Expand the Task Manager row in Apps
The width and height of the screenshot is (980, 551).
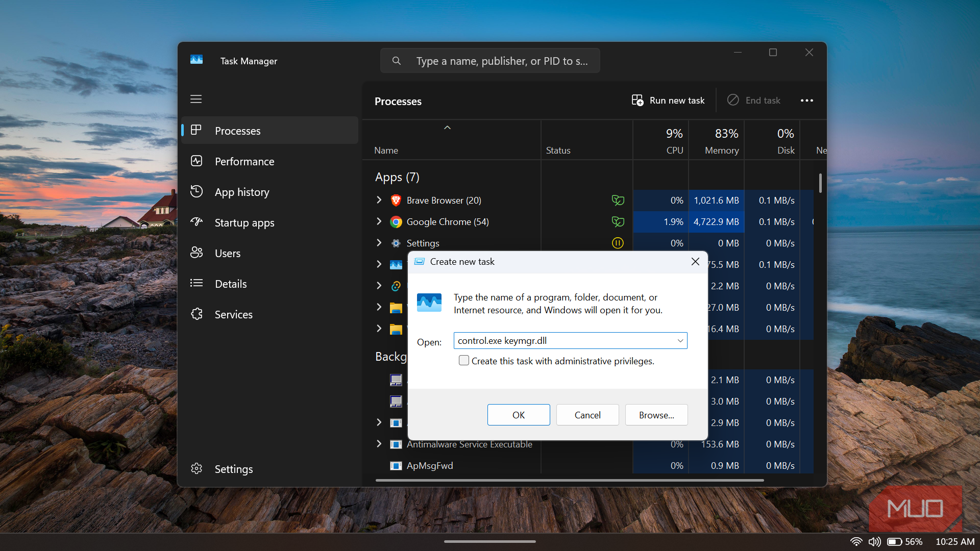click(379, 264)
